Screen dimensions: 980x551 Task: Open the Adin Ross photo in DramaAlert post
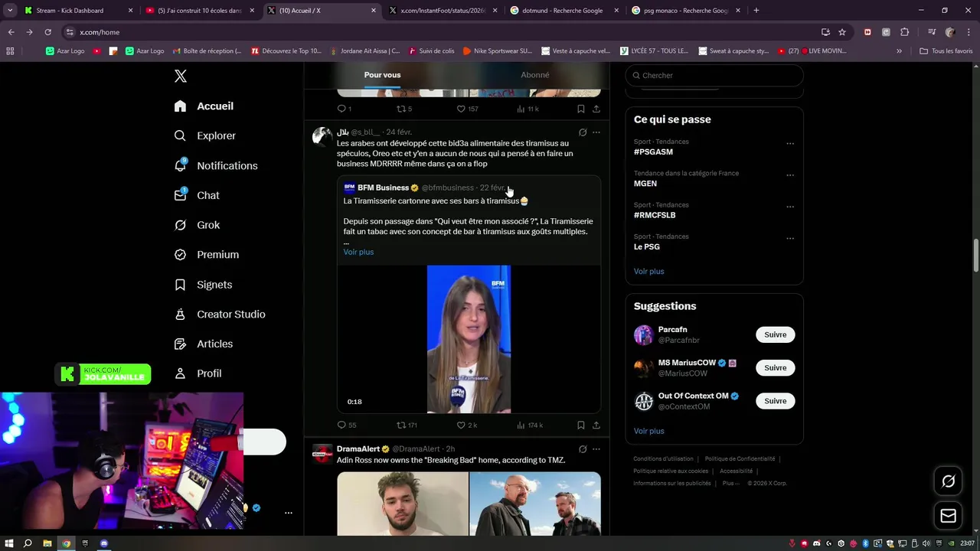(x=403, y=504)
